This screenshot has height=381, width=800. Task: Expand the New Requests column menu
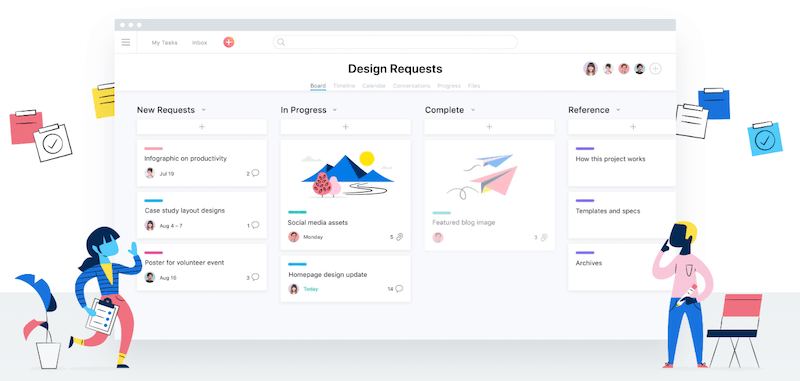(204, 110)
